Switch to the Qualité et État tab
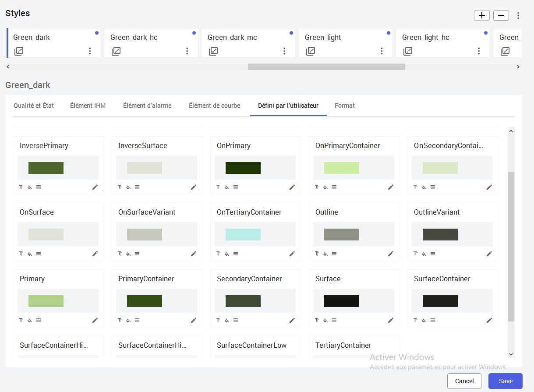 pos(34,106)
